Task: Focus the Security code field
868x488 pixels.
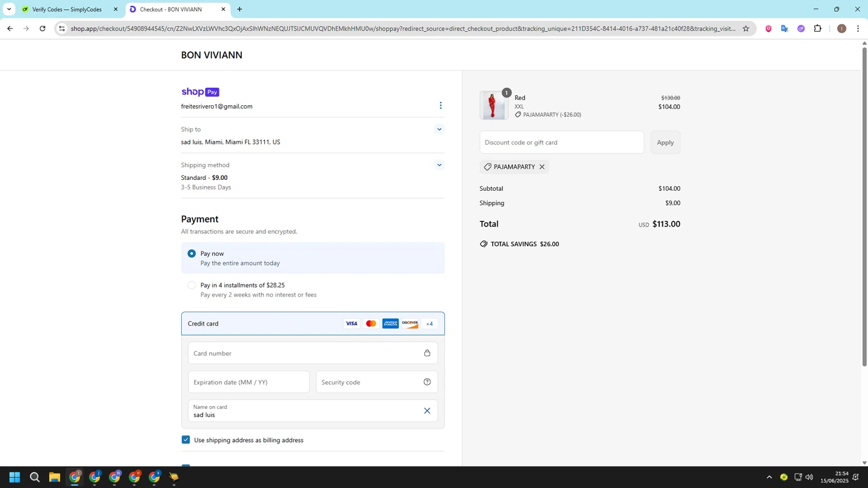Action: (377, 382)
